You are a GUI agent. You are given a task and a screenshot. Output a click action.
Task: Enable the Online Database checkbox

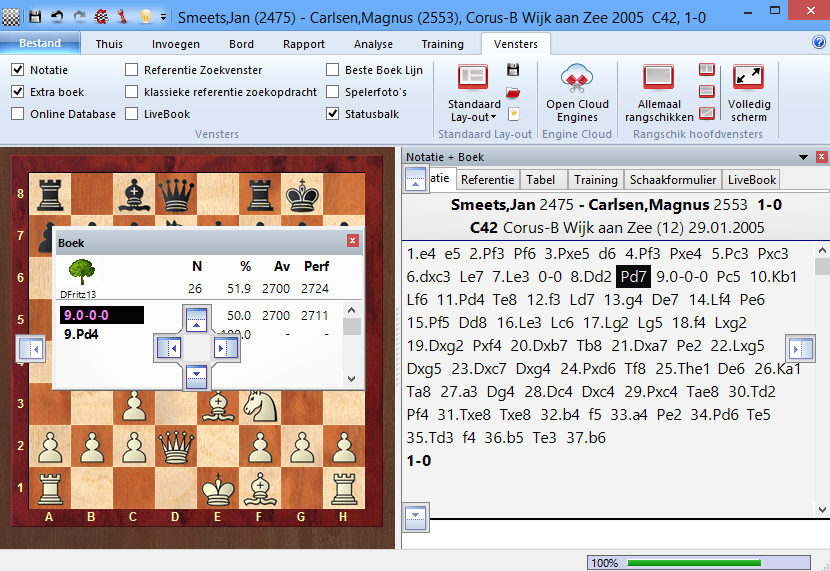pyautogui.click(x=17, y=114)
